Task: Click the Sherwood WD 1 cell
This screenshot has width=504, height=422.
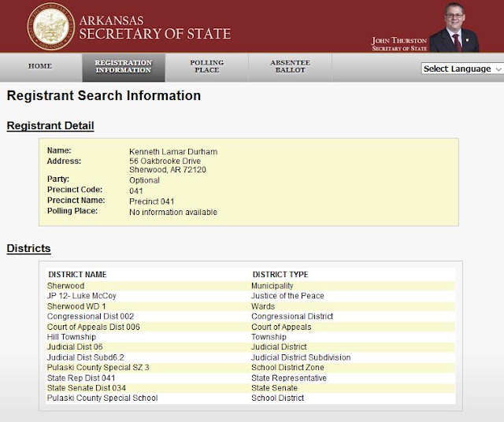Action: coord(76,306)
